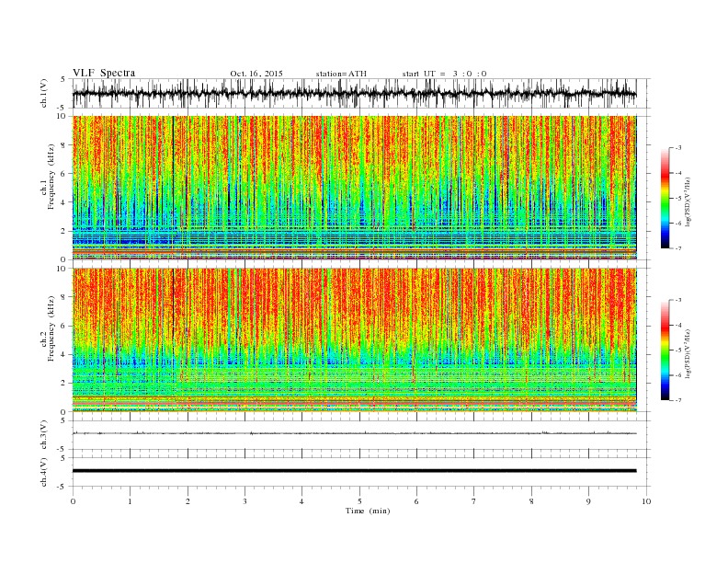Click inside the ch.1 spectrogram panel
Screen dimensions: 728x563
(354, 188)
